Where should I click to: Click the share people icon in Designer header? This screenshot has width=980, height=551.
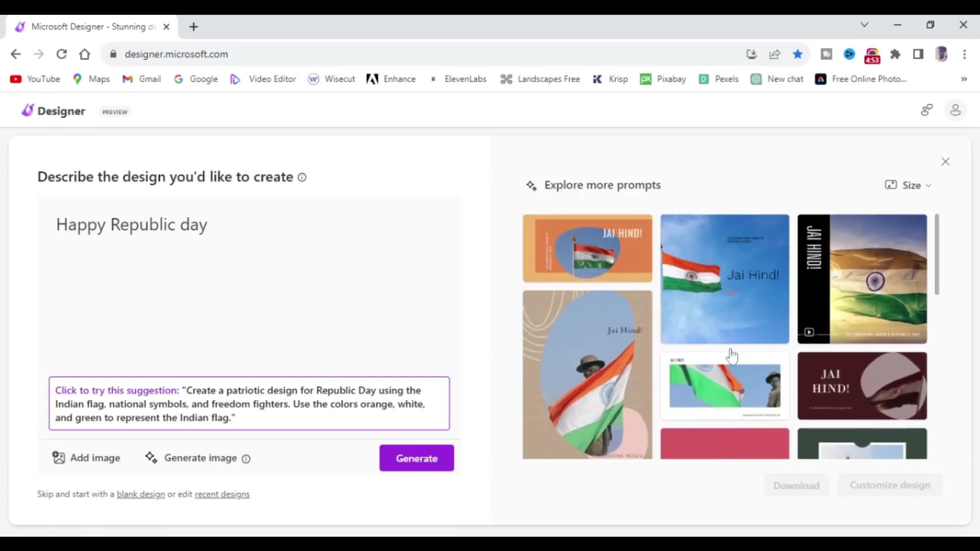pos(927,110)
